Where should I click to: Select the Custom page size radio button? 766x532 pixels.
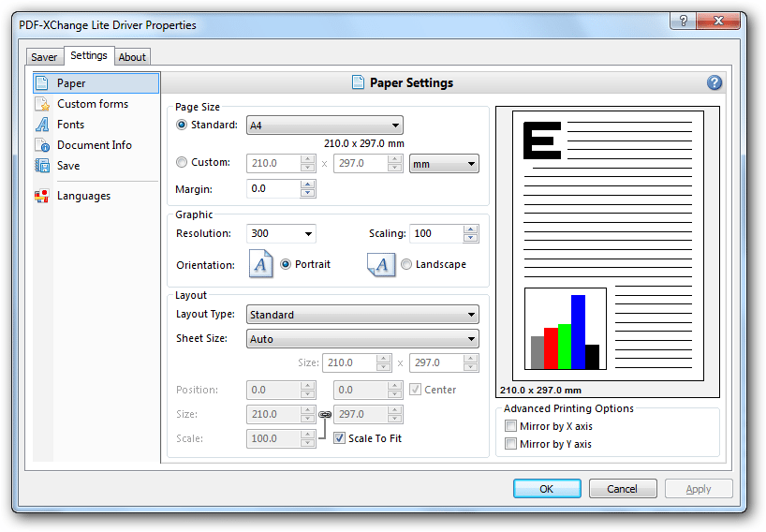point(182,162)
